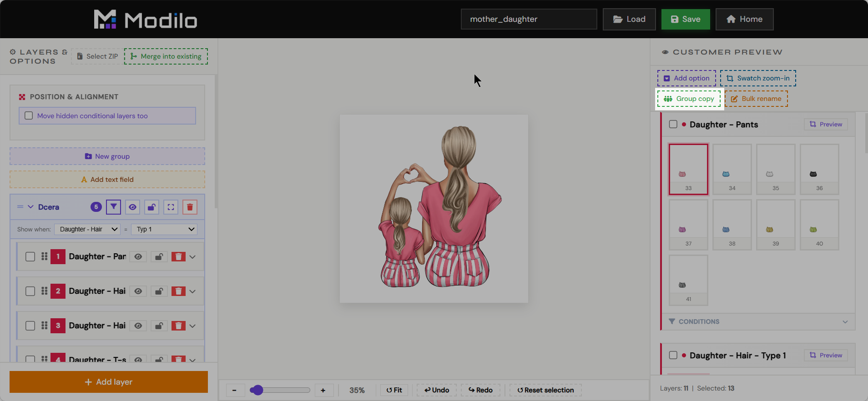Screen dimensions: 868x401
Task: Toggle visibility of layer 2 Daughter - Hai
Action: pyautogui.click(x=138, y=291)
